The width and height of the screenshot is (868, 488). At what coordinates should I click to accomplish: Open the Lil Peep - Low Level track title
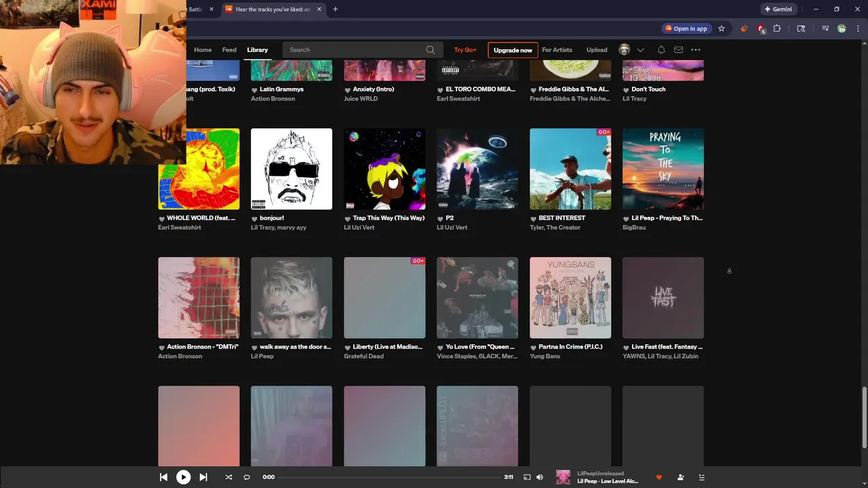tap(608, 481)
